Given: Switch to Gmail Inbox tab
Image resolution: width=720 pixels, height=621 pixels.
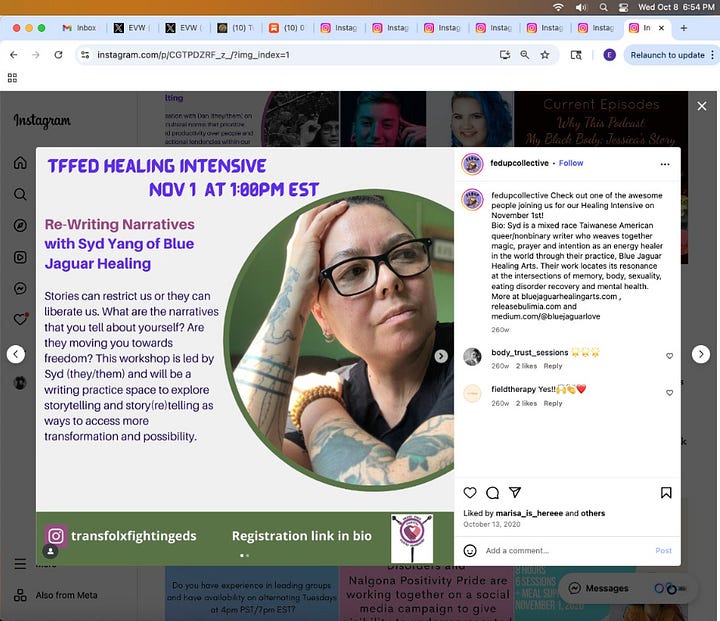Looking at the screenshot, I should [79, 28].
